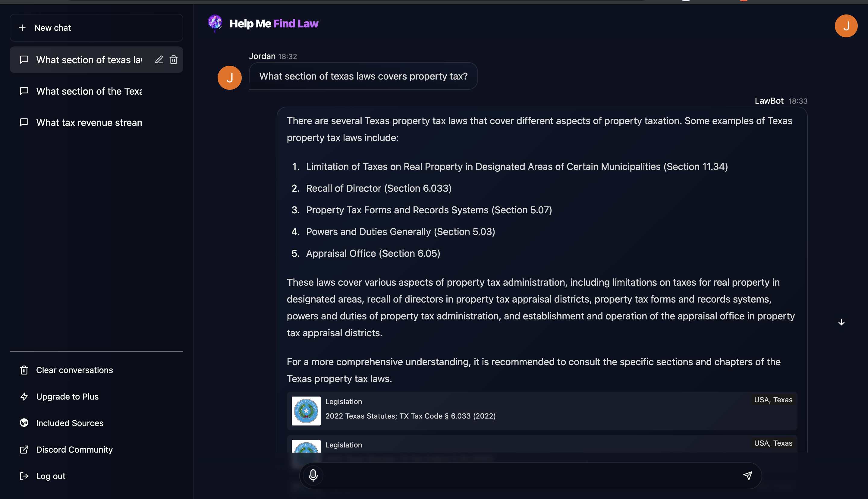This screenshot has width=868, height=499.
Task: Click the edit pencil icon on current chat
Action: click(158, 59)
